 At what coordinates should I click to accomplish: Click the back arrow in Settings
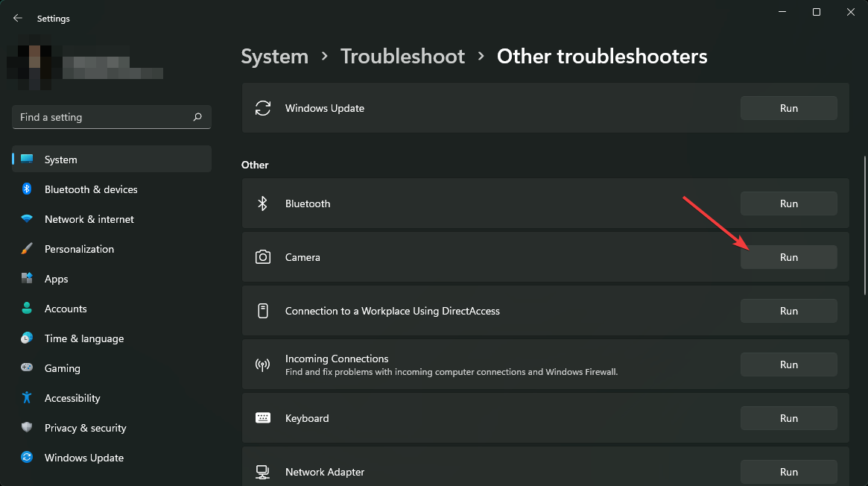[17, 18]
